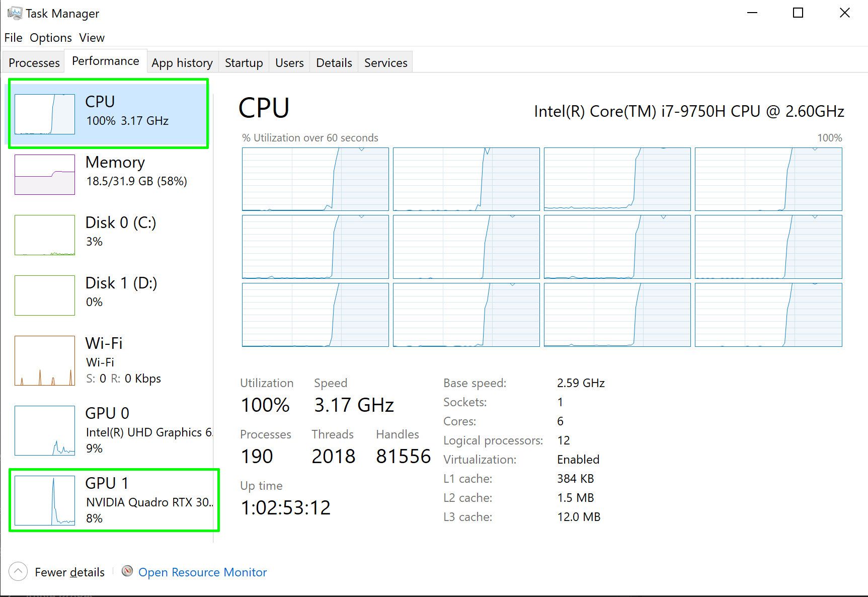
Task: Open Resource Monitor link
Action: tap(202, 572)
